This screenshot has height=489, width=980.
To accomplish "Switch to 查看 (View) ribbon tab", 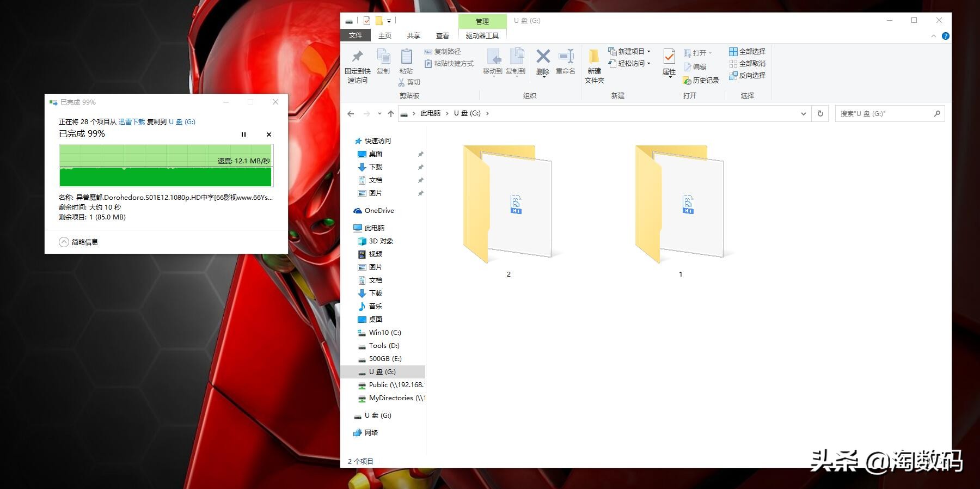I will pos(443,36).
